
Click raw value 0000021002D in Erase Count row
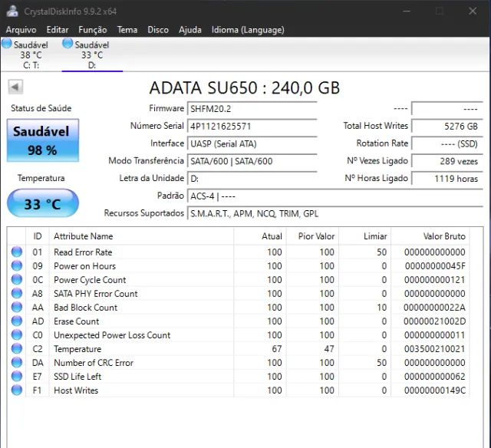click(x=435, y=321)
